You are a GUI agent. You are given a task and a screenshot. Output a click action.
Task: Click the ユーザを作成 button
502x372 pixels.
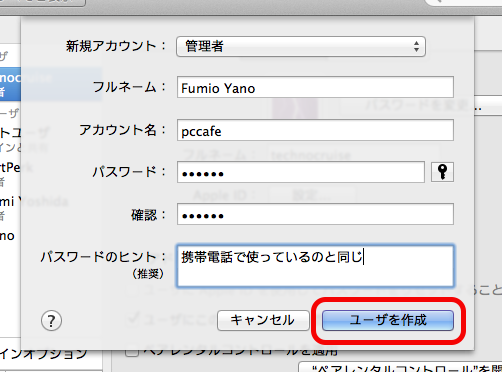(388, 320)
